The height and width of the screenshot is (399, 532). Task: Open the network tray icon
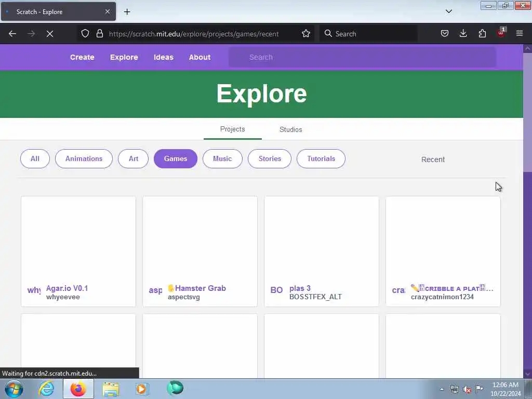click(x=454, y=390)
